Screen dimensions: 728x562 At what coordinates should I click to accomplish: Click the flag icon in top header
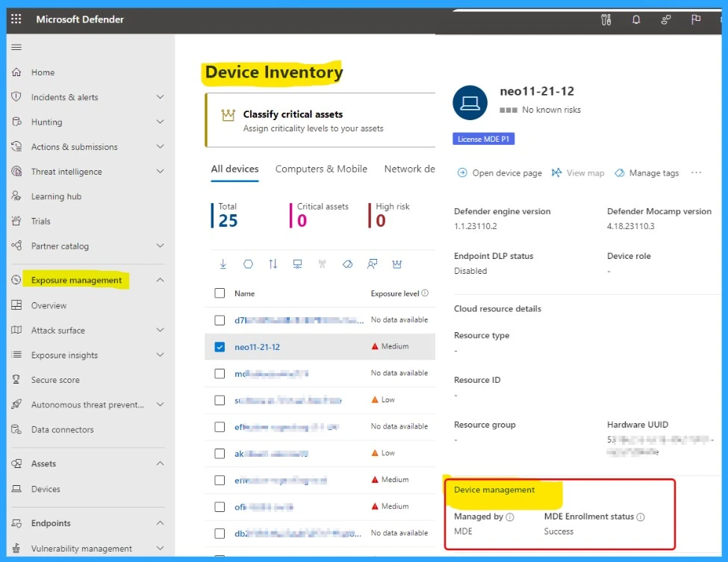tap(695, 19)
